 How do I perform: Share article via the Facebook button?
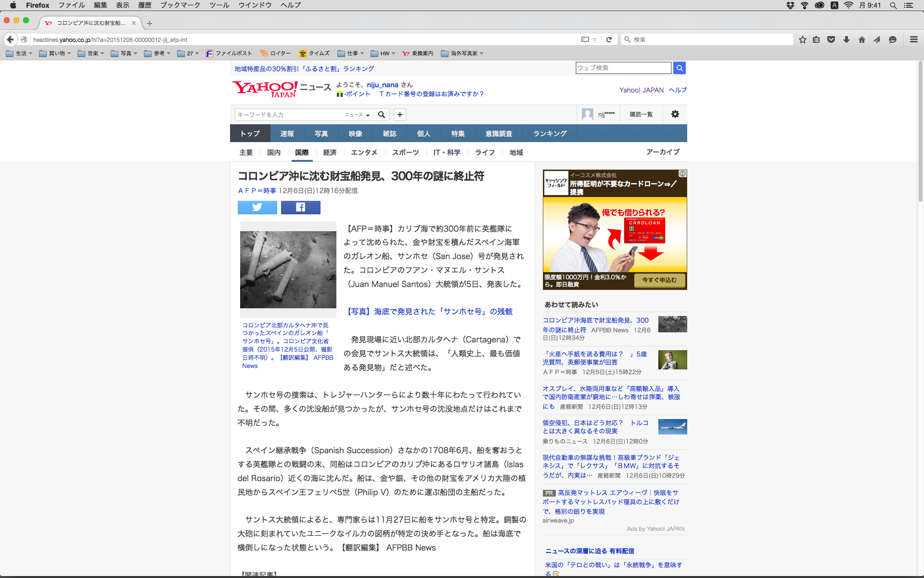[x=300, y=208]
